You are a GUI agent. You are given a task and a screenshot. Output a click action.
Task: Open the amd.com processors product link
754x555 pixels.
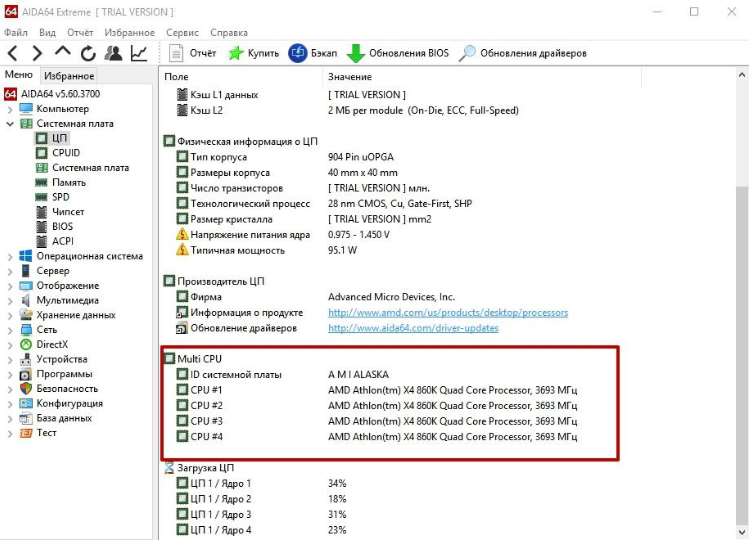(448, 313)
